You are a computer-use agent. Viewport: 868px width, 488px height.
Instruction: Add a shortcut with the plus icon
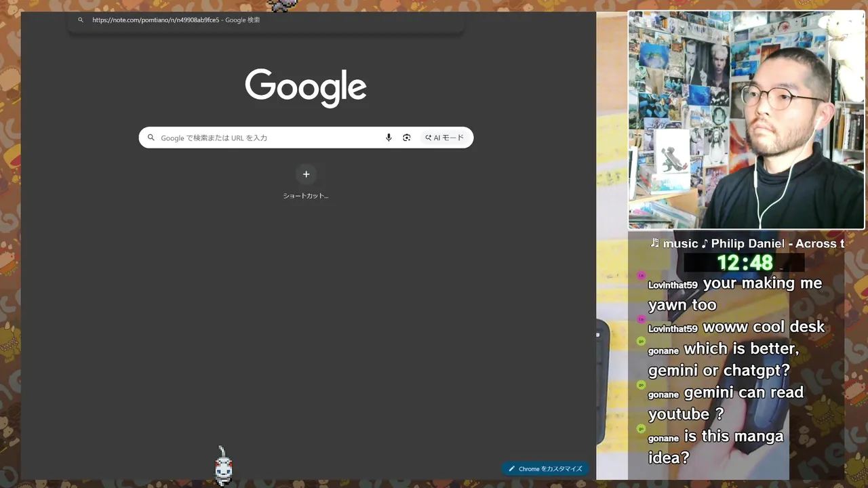[x=306, y=174]
